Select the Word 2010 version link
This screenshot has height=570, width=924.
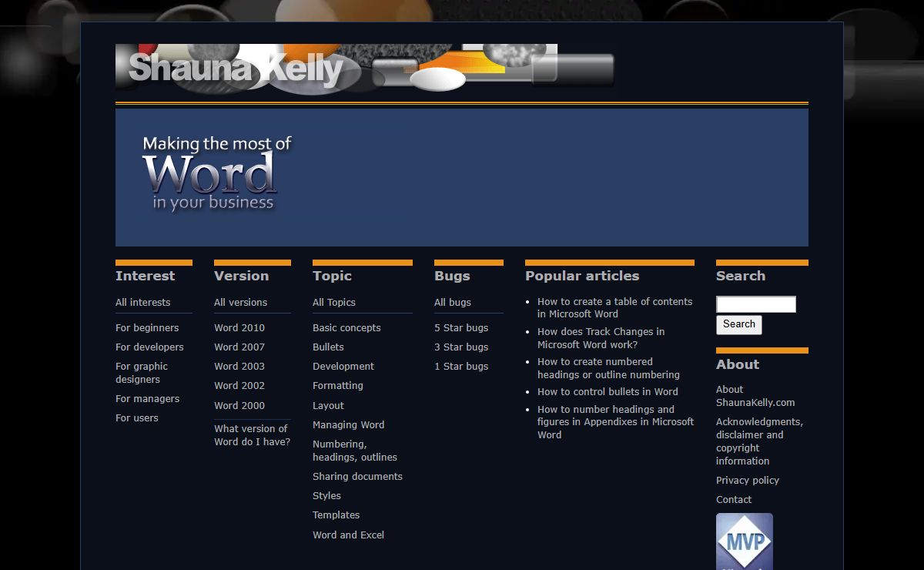click(x=239, y=328)
